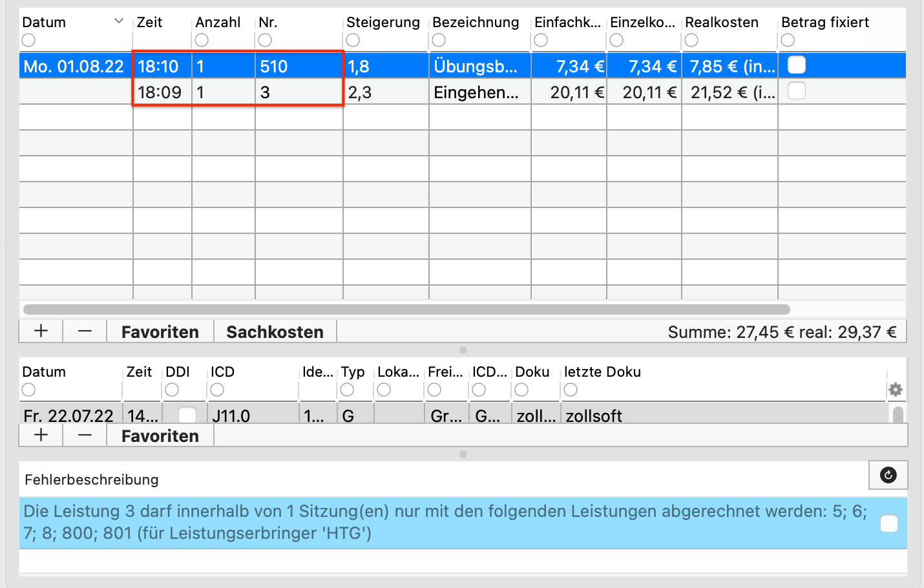Click the refresh icon beside Fehlerbeschreibung
This screenshot has width=924, height=588.
click(888, 476)
